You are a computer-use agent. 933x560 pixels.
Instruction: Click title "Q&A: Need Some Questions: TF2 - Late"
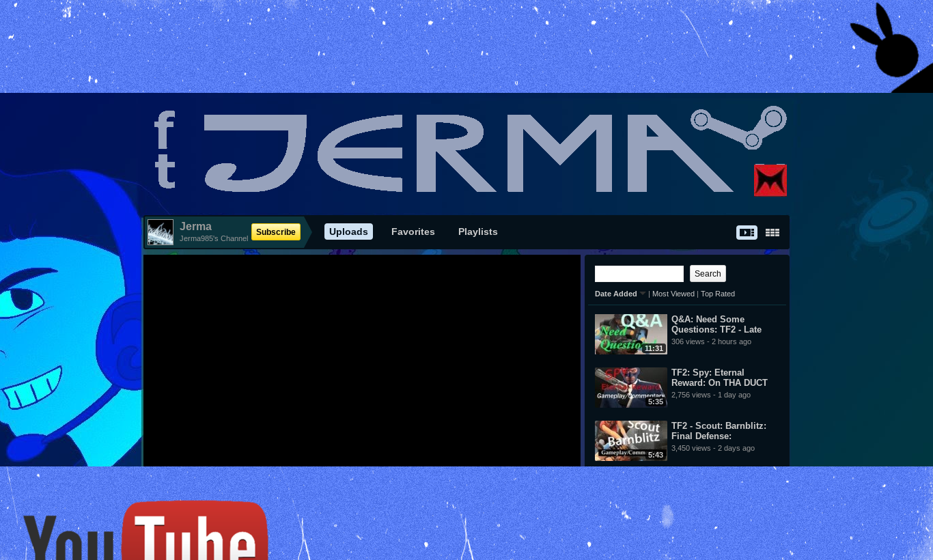pyautogui.click(x=716, y=324)
